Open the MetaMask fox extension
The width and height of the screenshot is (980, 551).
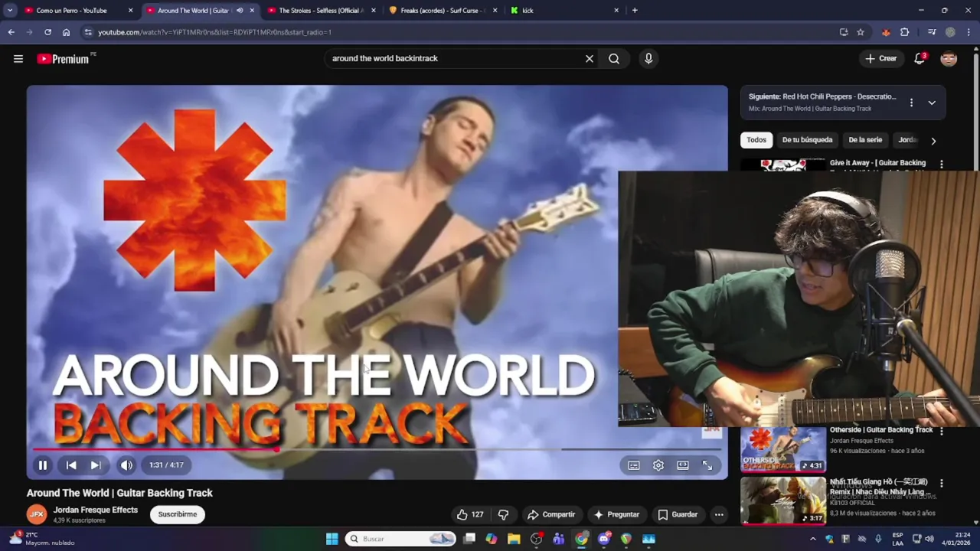point(886,32)
